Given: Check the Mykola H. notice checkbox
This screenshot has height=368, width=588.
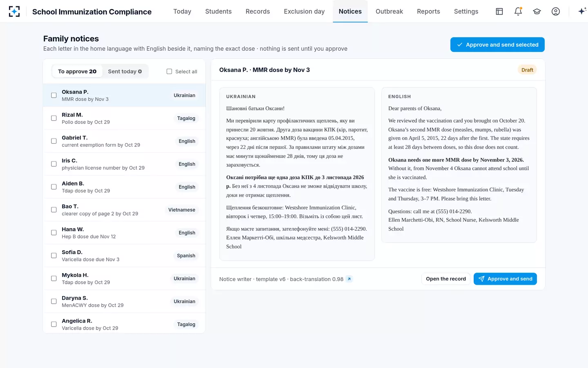Looking at the screenshot, I should [x=54, y=278].
